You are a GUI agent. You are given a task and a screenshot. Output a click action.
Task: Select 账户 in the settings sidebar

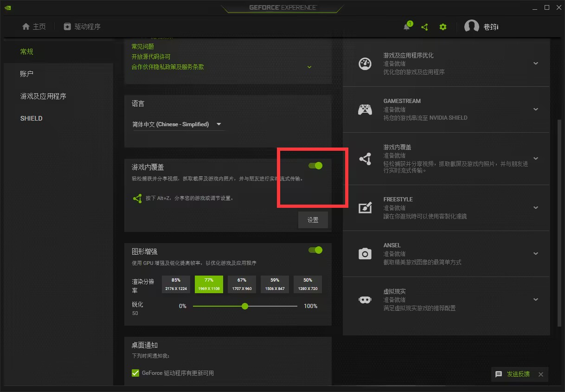point(27,74)
